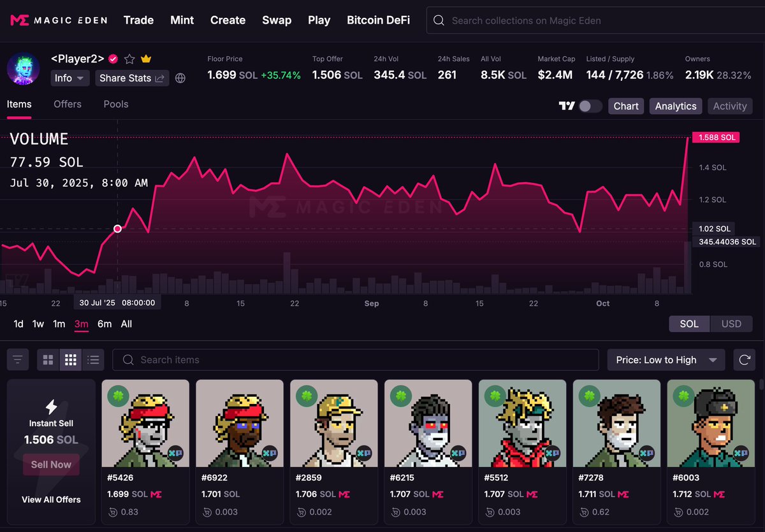Switch to list view
Viewport: 765px width, 532px height.
(93, 360)
